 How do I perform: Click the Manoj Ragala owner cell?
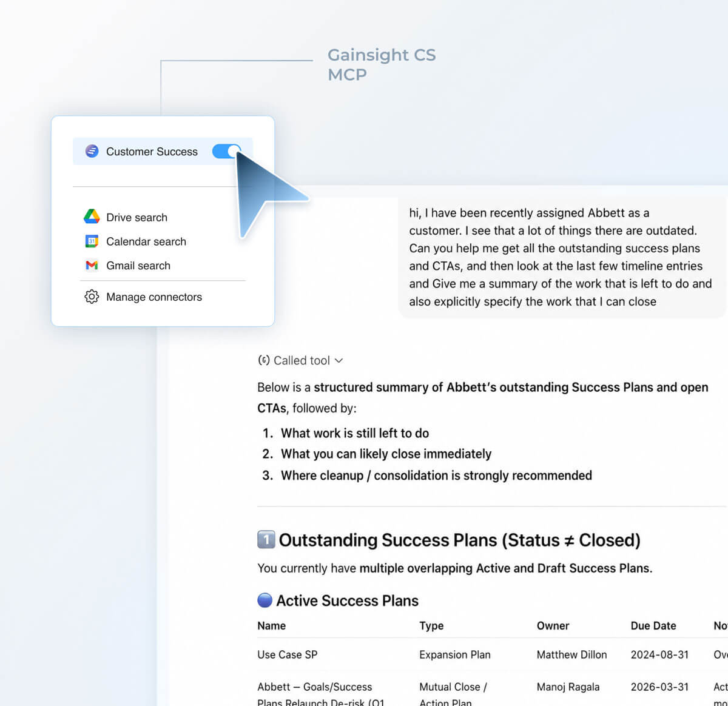[x=568, y=687]
